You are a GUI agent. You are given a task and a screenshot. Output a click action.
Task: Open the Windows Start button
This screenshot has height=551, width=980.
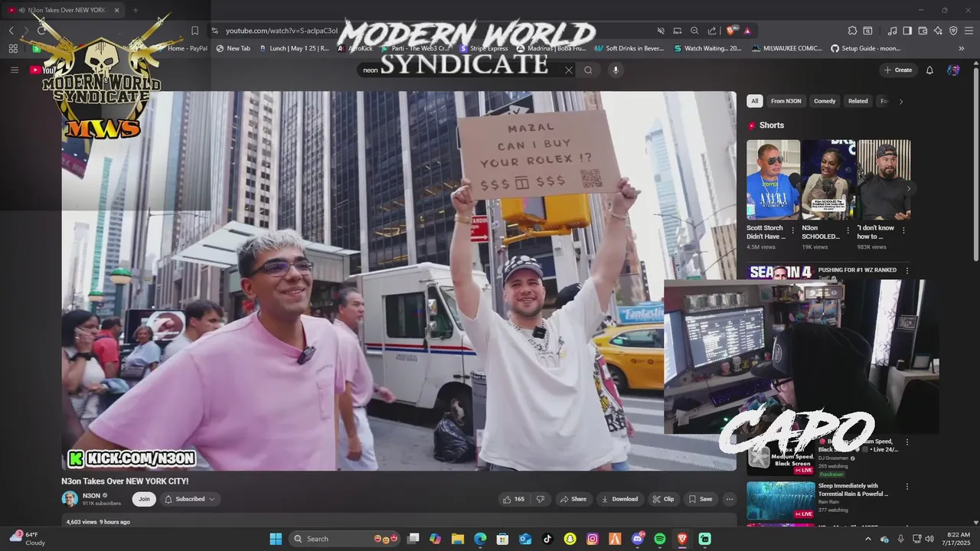pyautogui.click(x=276, y=539)
